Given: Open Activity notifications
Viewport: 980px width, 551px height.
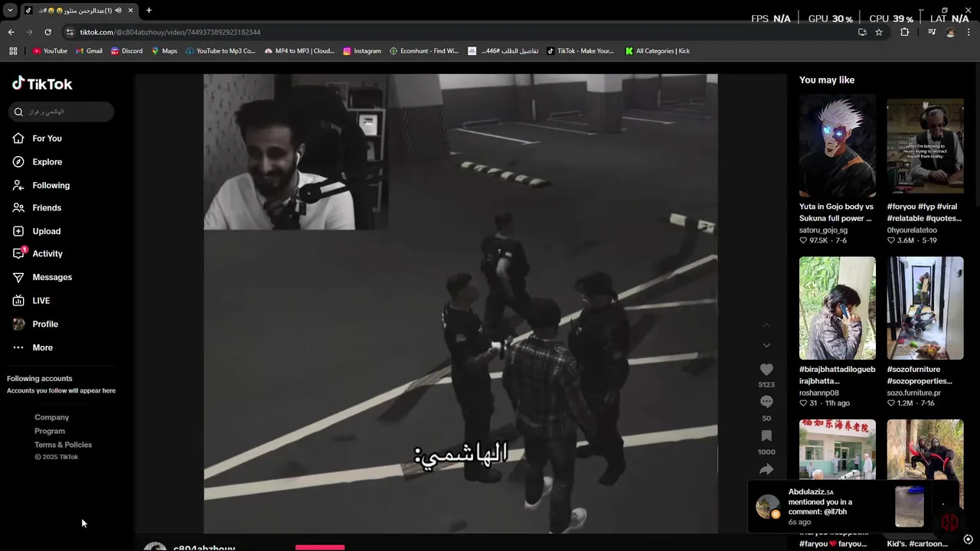Looking at the screenshot, I should tap(38, 254).
